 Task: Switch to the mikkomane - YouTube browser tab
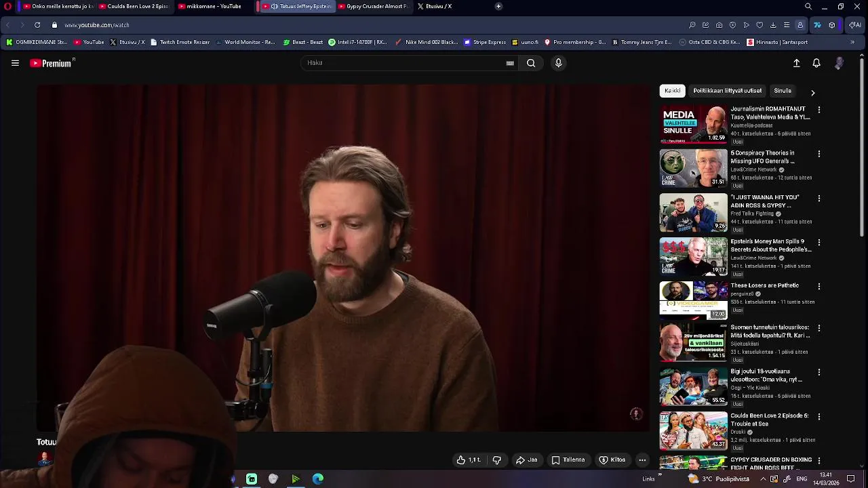click(x=210, y=6)
